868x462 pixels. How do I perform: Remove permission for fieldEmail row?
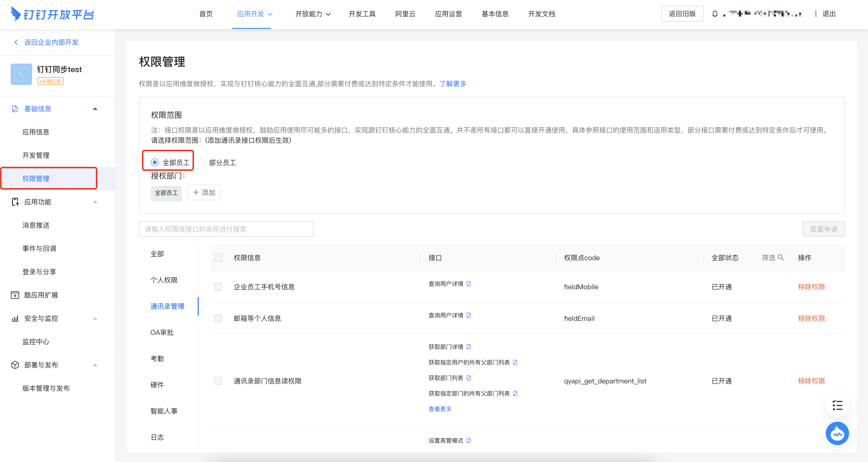811,318
